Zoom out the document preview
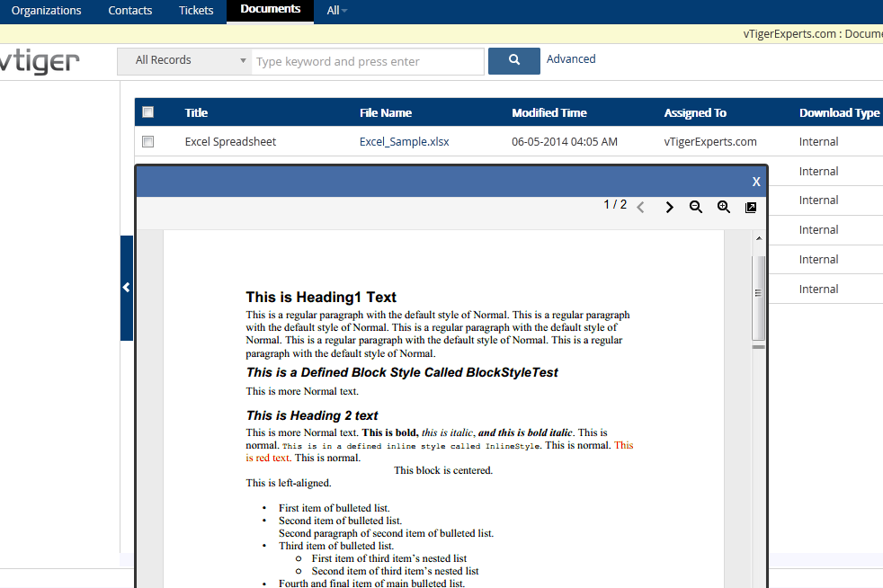 [x=695, y=207]
